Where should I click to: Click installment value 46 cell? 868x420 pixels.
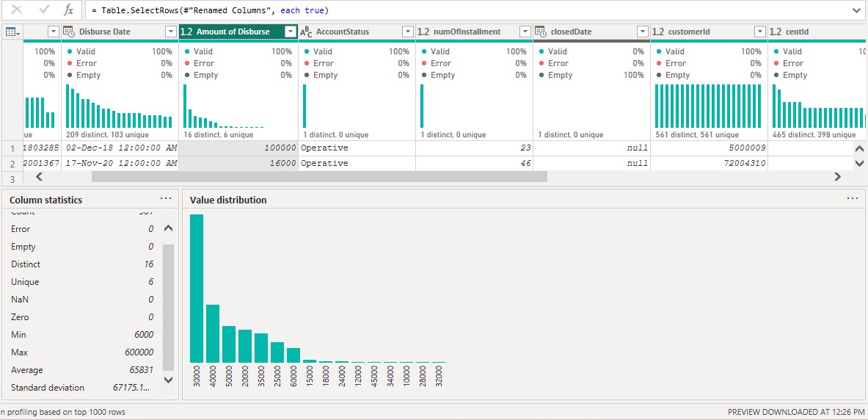474,164
